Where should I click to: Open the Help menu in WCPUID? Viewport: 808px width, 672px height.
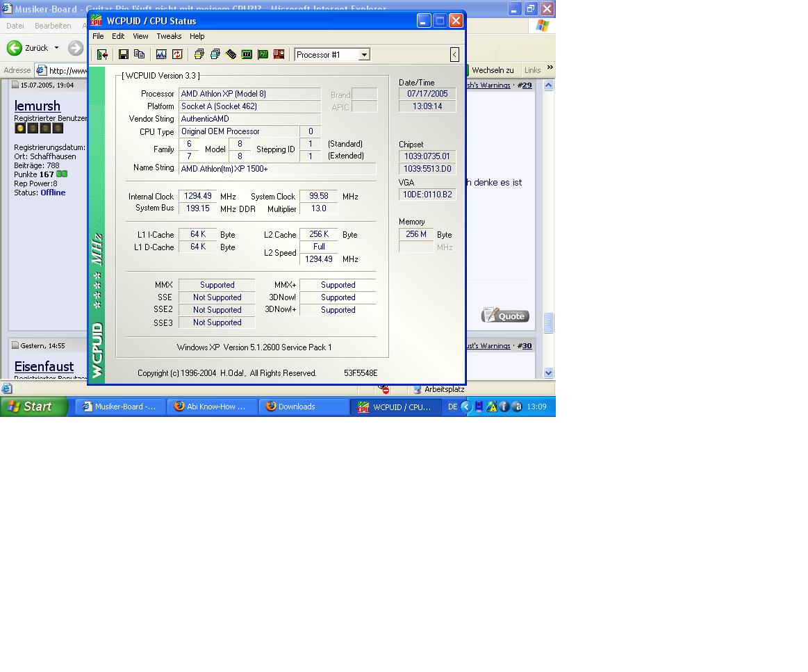coord(197,36)
